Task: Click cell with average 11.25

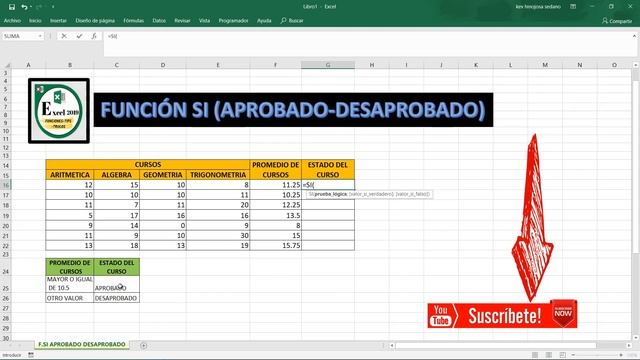Action: tap(276, 185)
